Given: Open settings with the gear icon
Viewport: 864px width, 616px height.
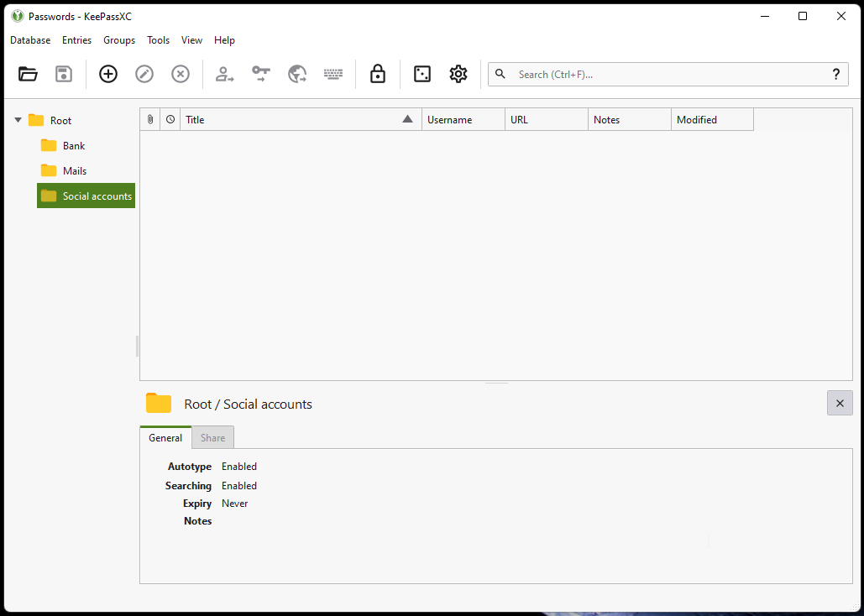Looking at the screenshot, I should (x=458, y=74).
